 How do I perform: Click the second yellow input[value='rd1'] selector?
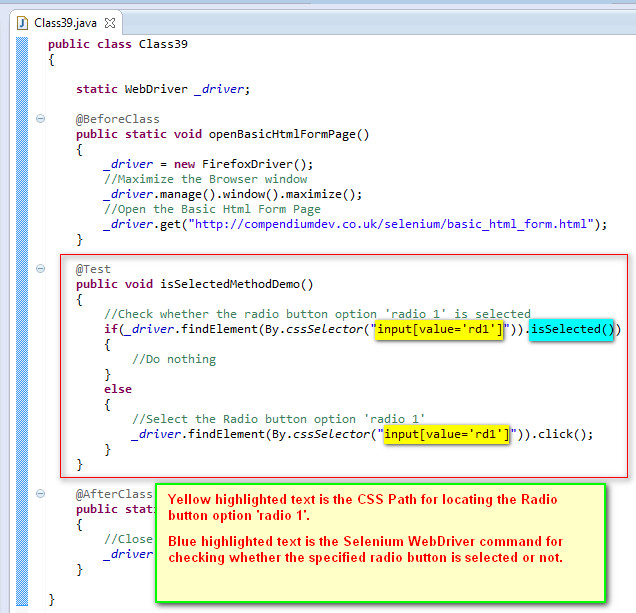click(447, 434)
